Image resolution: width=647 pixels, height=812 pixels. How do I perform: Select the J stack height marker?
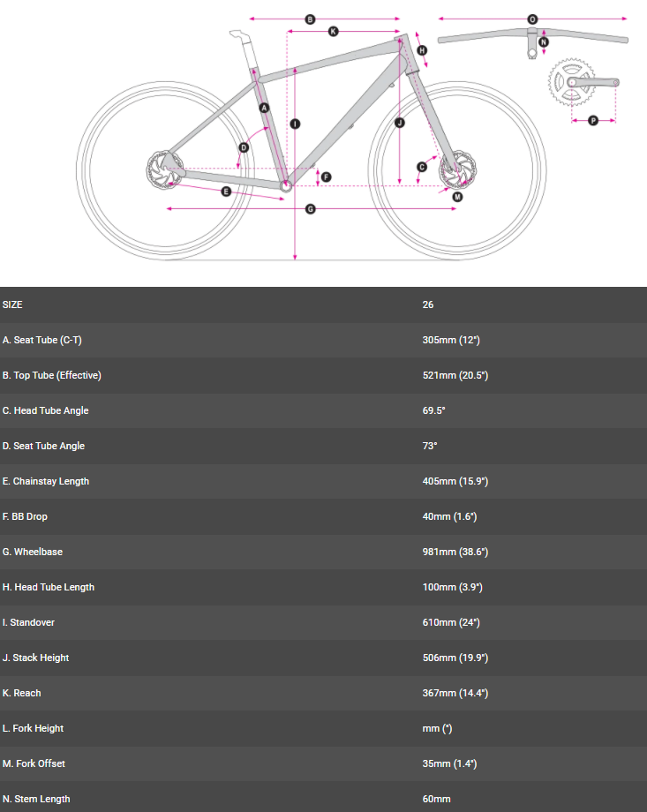tap(399, 123)
